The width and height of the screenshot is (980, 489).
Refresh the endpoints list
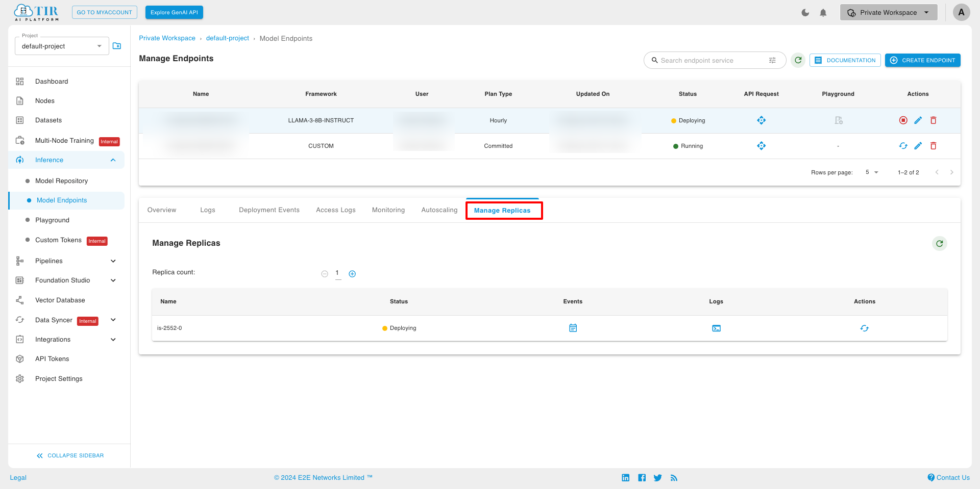pyautogui.click(x=798, y=60)
